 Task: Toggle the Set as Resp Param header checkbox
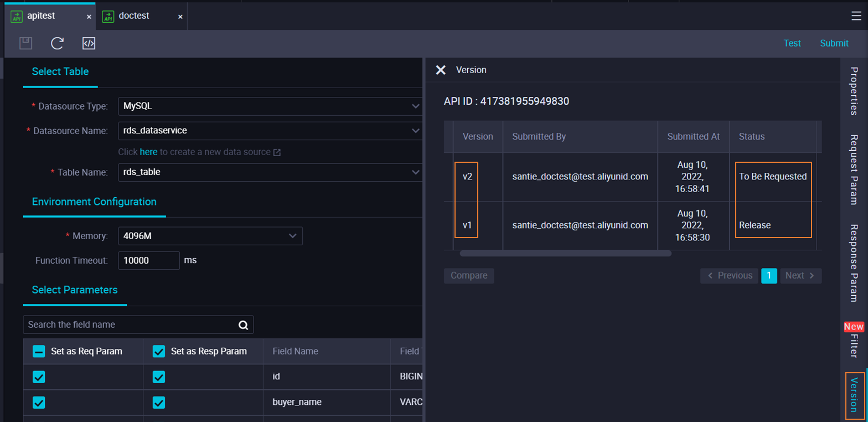(159, 351)
